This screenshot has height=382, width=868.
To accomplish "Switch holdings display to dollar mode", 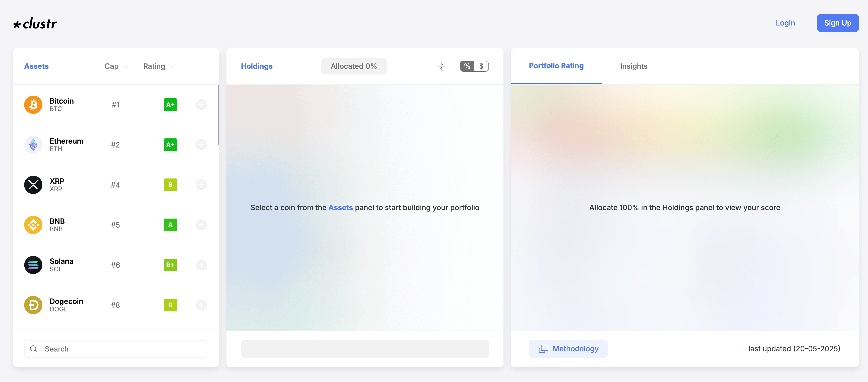I will click(x=482, y=66).
